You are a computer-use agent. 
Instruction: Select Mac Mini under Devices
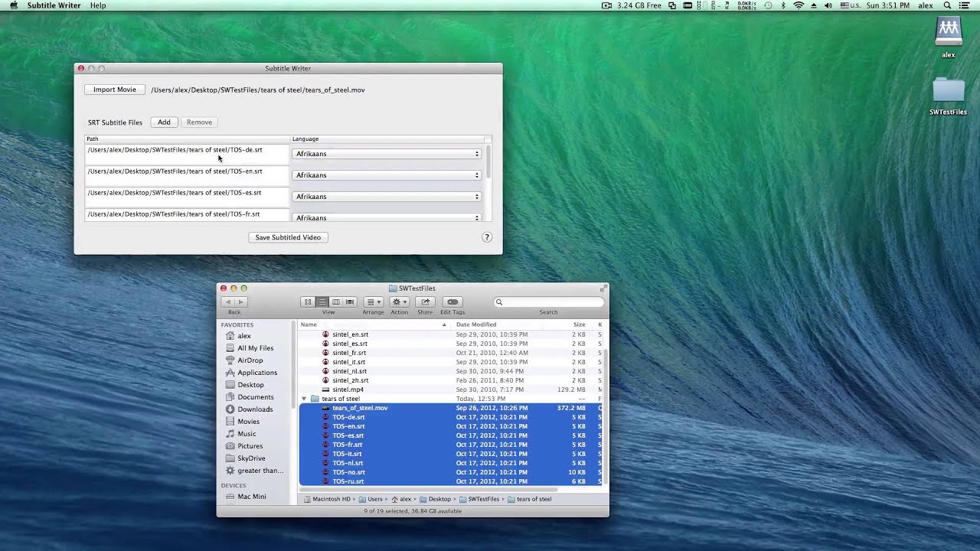(252, 497)
